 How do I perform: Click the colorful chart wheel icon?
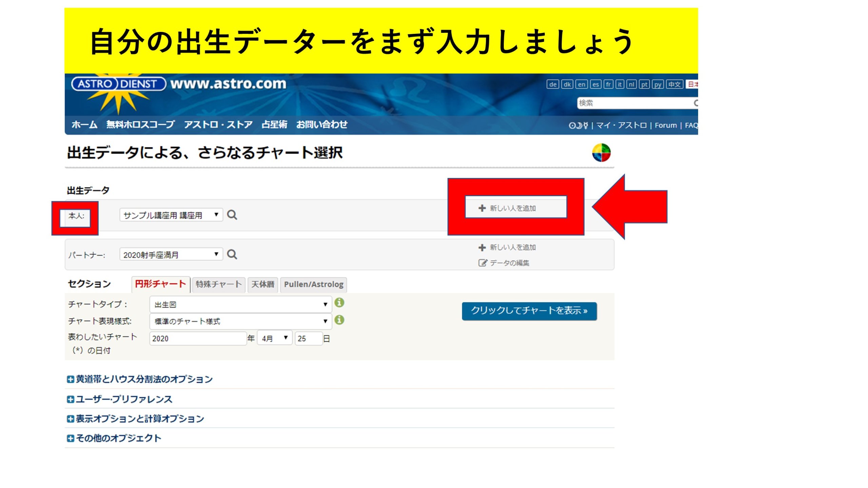tap(601, 152)
